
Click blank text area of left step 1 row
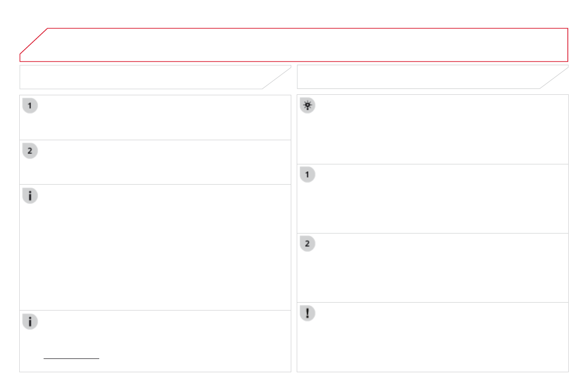(x=163, y=118)
